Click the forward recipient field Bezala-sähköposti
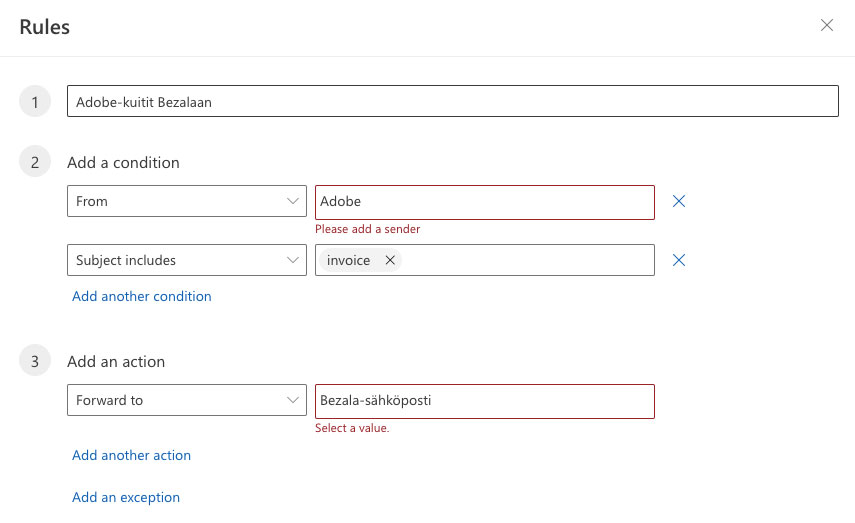 tap(484, 400)
